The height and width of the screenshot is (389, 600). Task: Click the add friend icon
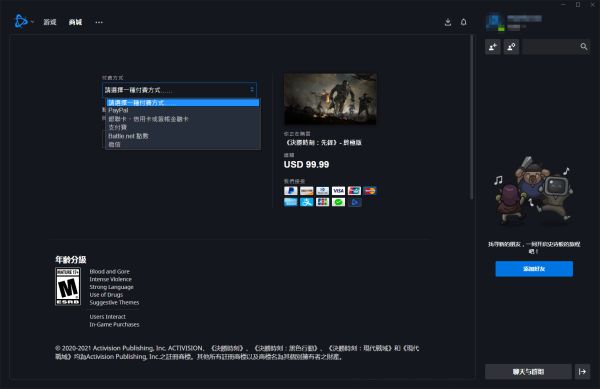(x=493, y=47)
